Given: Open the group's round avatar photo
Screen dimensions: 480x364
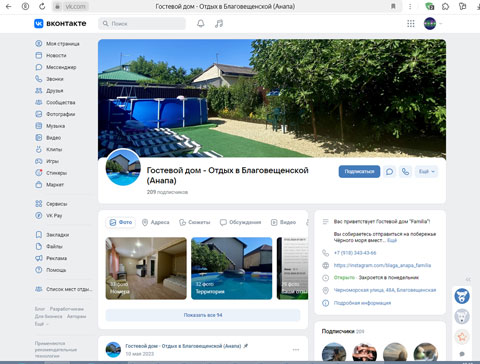Looking at the screenshot, I should click(x=123, y=167).
